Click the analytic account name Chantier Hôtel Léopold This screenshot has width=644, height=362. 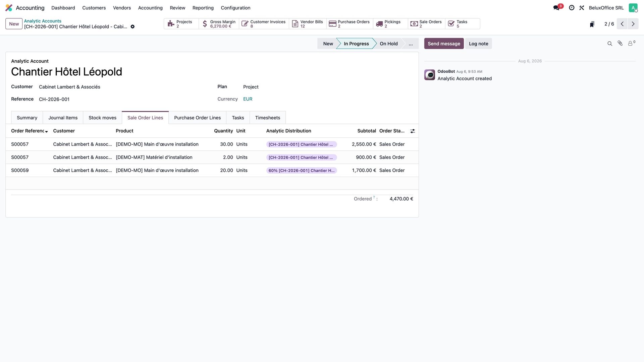coord(66,72)
